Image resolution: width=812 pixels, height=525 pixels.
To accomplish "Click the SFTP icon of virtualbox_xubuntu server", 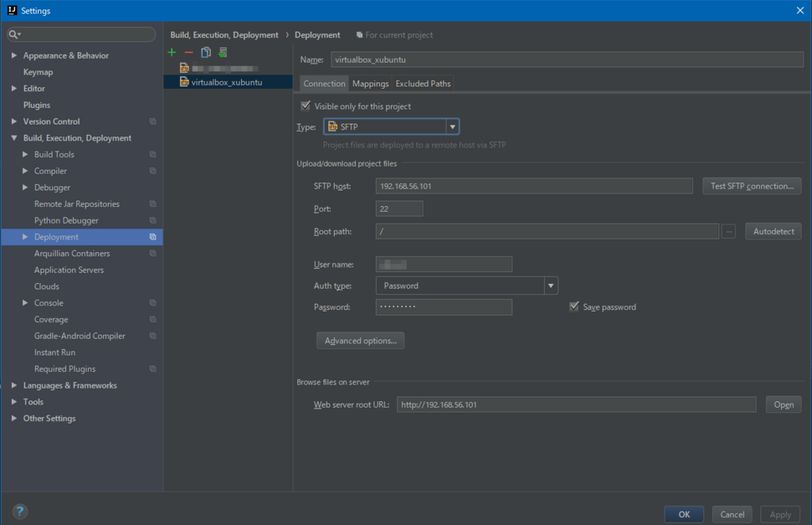I will tap(184, 82).
